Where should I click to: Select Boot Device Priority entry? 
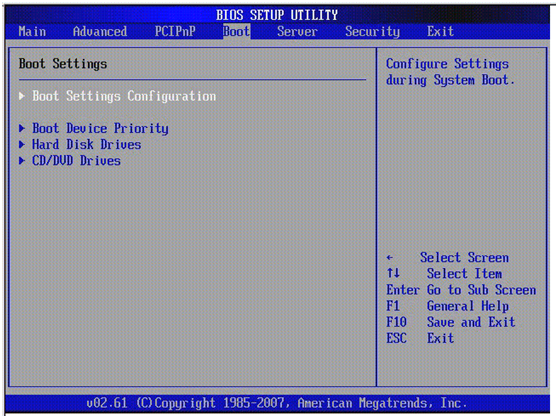click(100, 128)
